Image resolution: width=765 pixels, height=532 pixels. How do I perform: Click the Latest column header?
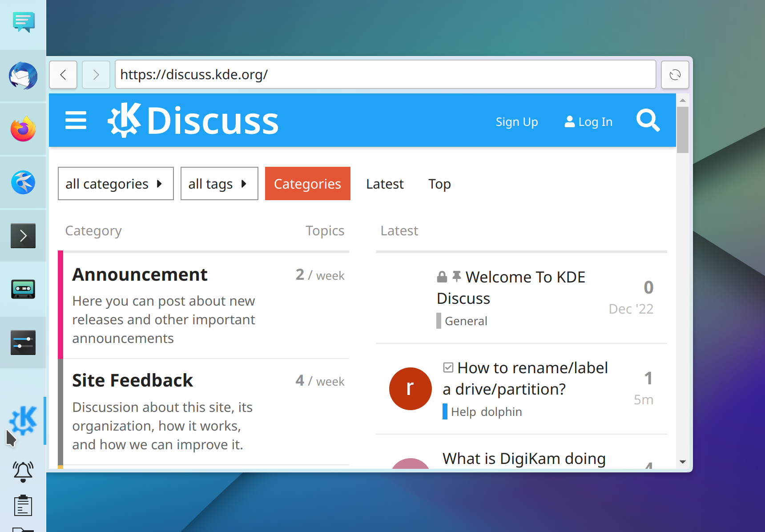pos(399,230)
